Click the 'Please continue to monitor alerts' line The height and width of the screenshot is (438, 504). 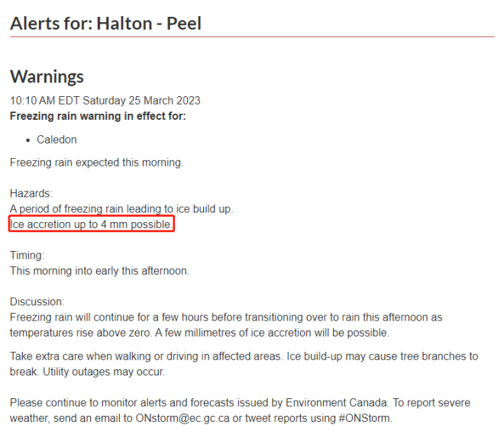pos(240,403)
